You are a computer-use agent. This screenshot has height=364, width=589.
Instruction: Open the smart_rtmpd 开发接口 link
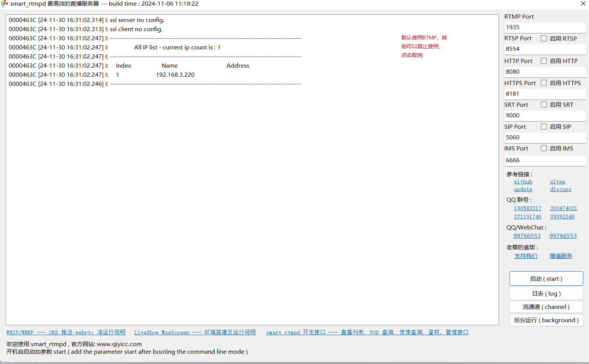coord(367,332)
